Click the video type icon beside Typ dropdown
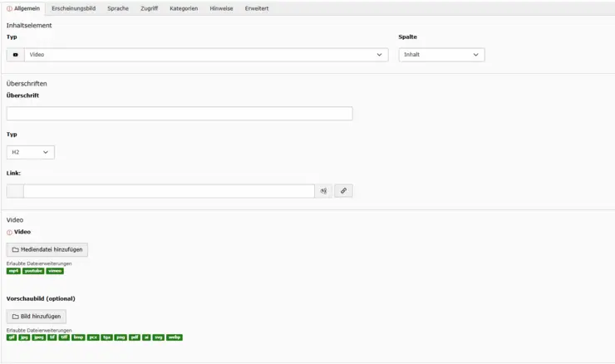Image resolution: width=615 pixels, height=364 pixels. click(15, 55)
